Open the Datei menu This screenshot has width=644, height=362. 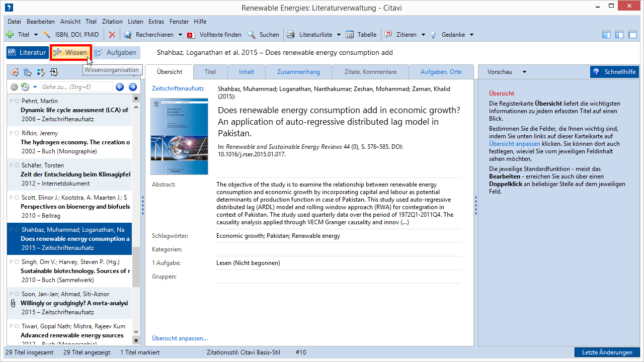click(x=14, y=22)
